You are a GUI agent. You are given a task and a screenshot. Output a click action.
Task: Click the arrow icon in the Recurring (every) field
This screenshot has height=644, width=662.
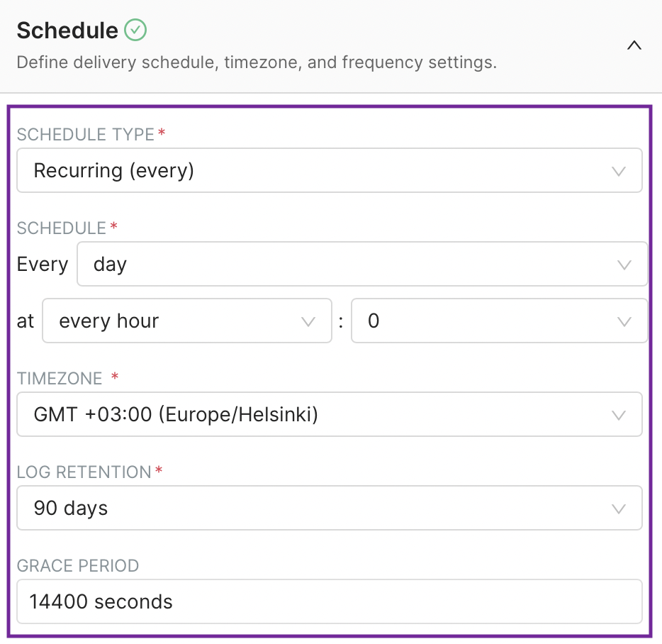619,171
